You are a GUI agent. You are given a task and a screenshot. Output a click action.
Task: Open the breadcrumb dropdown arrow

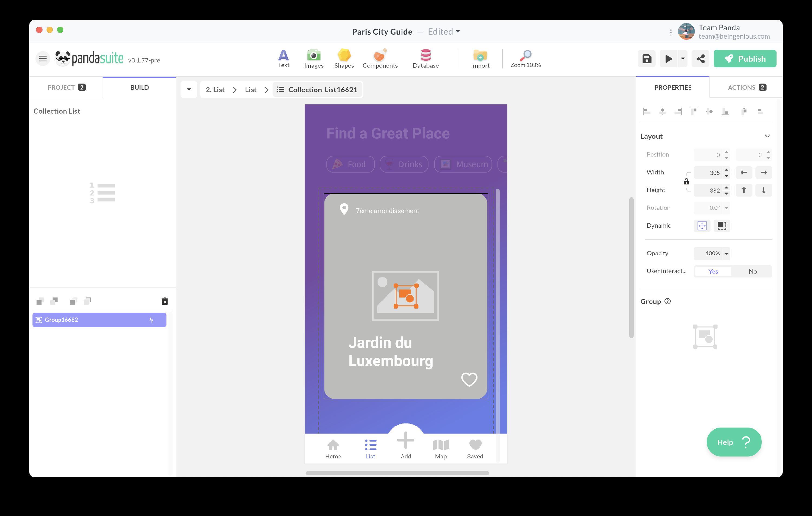pyautogui.click(x=189, y=89)
